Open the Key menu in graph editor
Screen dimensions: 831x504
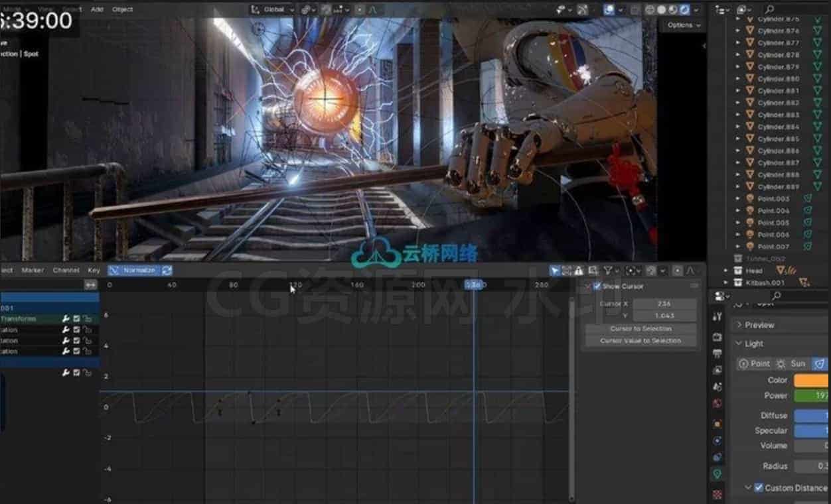click(94, 271)
